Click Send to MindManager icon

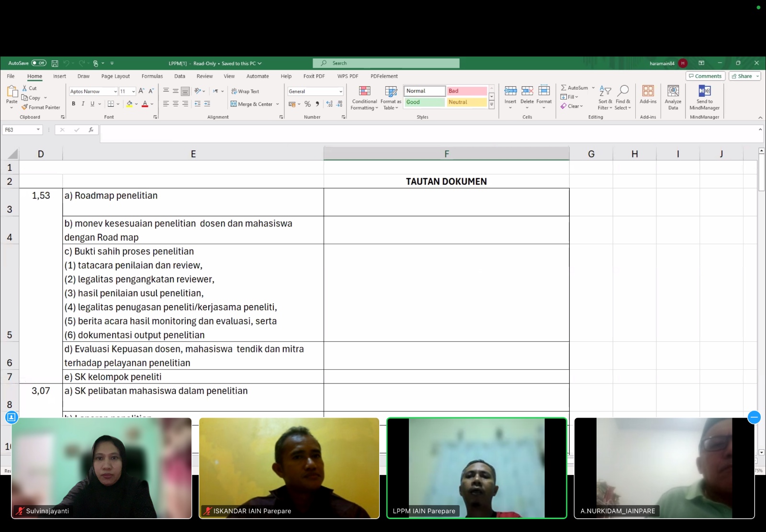tap(704, 98)
